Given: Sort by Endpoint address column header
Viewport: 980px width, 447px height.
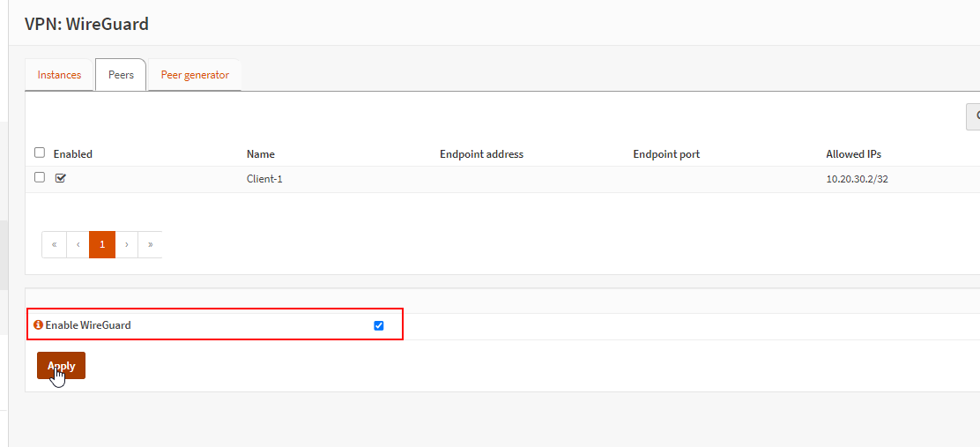Looking at the screenshot, I should point(481,154).
